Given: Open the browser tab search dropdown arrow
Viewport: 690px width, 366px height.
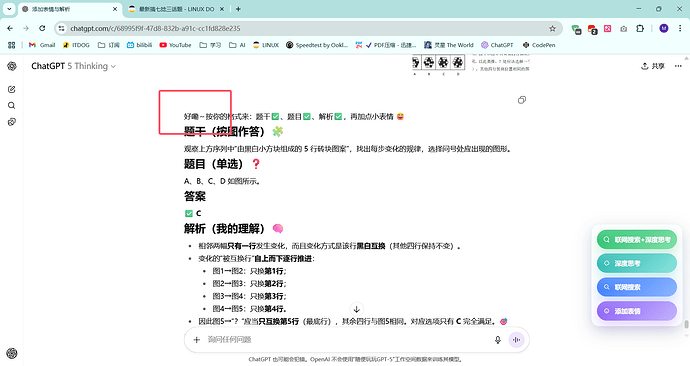Looking at the screenshot, I should (x=9, y=9).
